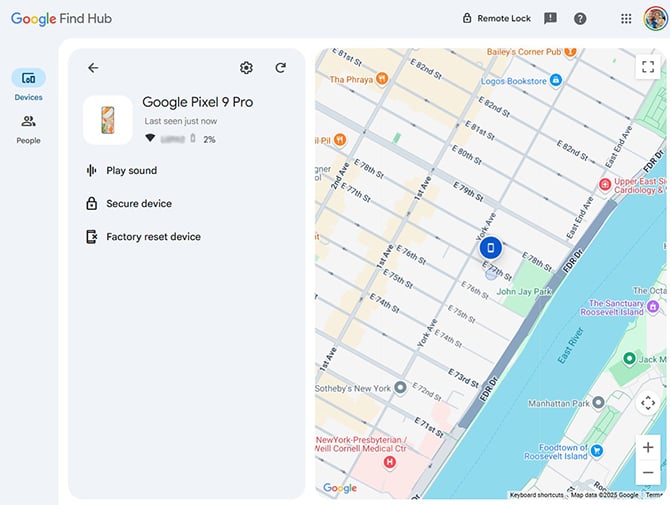The width and height of the screenshot is (670, 505).
Task: Click the Wi-Fi signal icon
Action: tap(150, 138)
